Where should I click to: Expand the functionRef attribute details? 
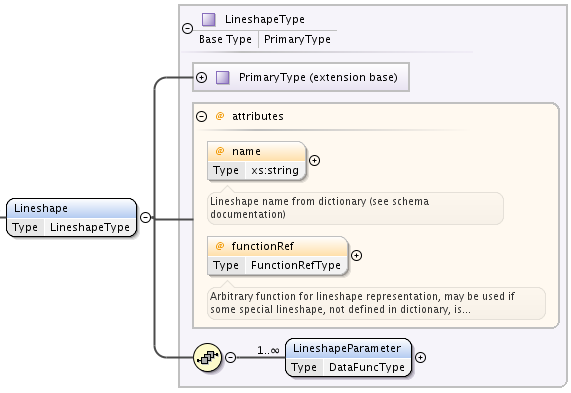point(357,256)
